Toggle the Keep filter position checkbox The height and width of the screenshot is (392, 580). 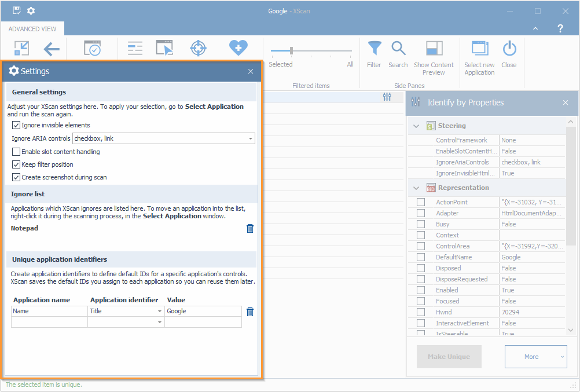click(x=16, y=164)
